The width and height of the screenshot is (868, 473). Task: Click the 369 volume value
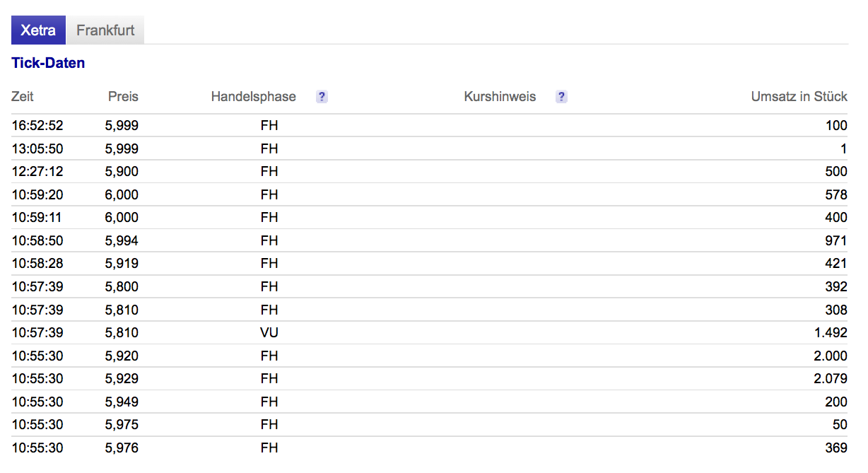pos(835,448)
